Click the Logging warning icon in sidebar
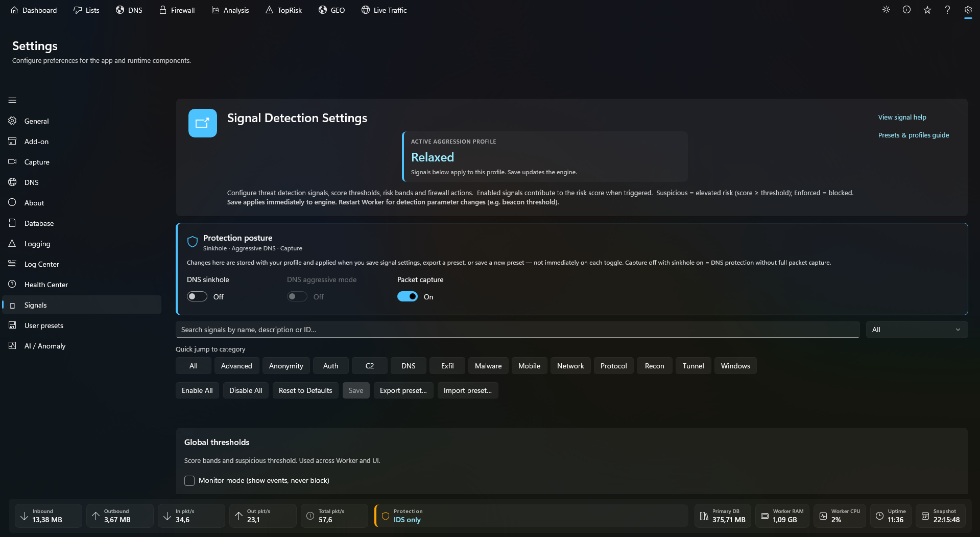This screenshot has width=980, height=537. click(12, 244)
